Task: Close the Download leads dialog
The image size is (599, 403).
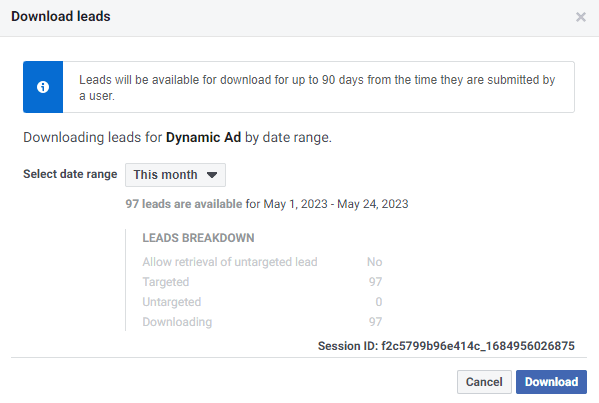Action: tap(581, 17)
